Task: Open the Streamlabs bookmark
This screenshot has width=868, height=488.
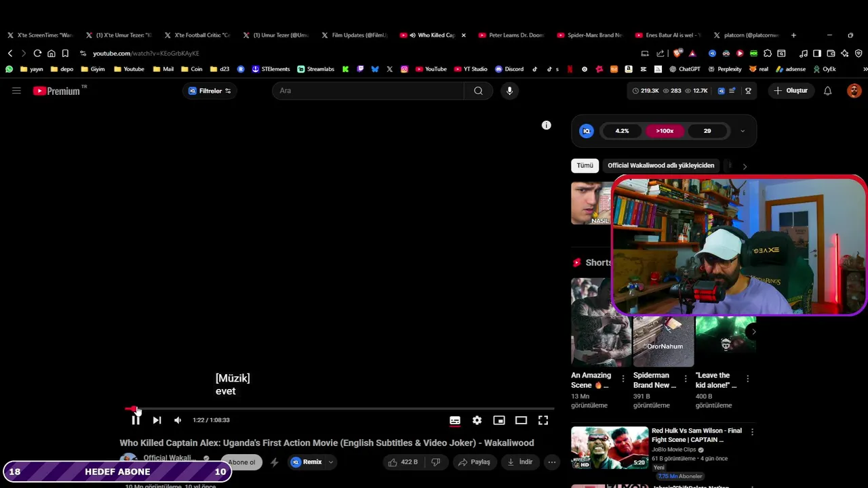Action: click(x=316, y=69)
